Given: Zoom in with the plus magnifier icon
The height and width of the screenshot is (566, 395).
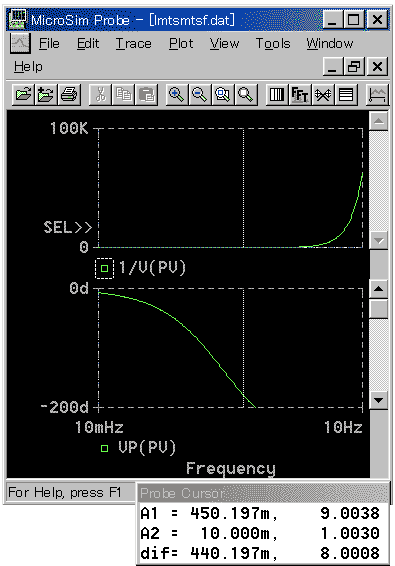Looking at the screenshot, I should [x=177, y=95].
